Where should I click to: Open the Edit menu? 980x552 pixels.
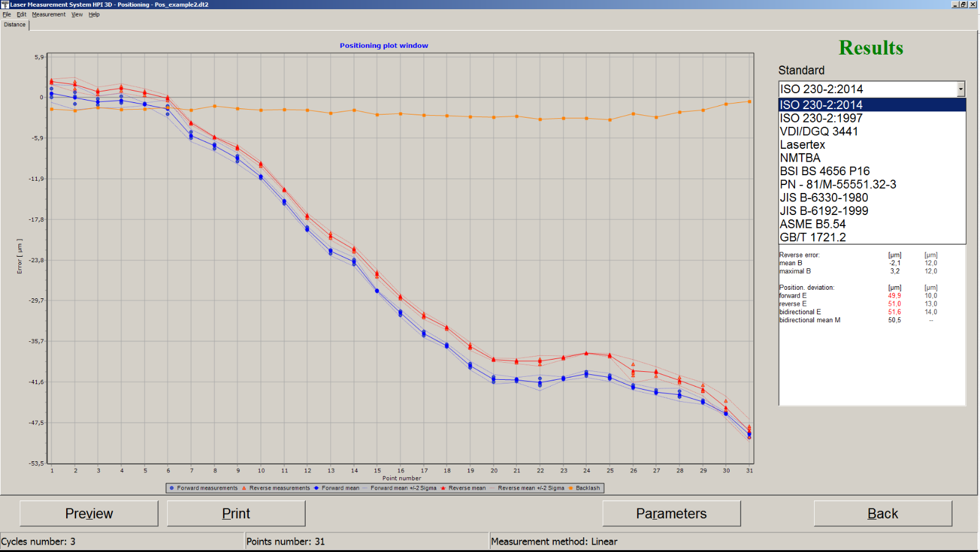[x=21, y=14]
